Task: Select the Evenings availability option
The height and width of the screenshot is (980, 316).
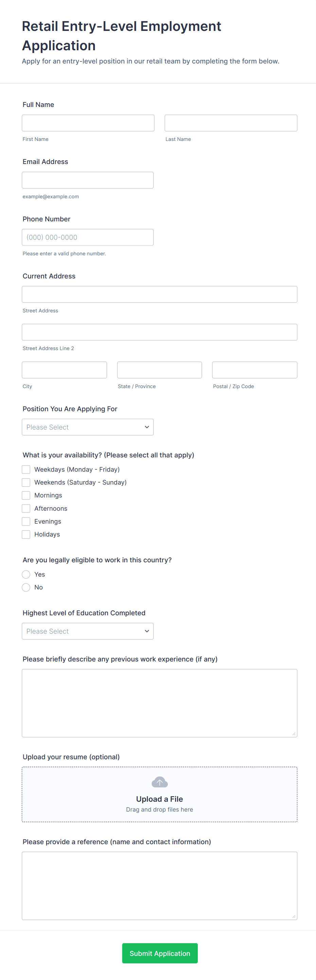Action: point(26,521)
